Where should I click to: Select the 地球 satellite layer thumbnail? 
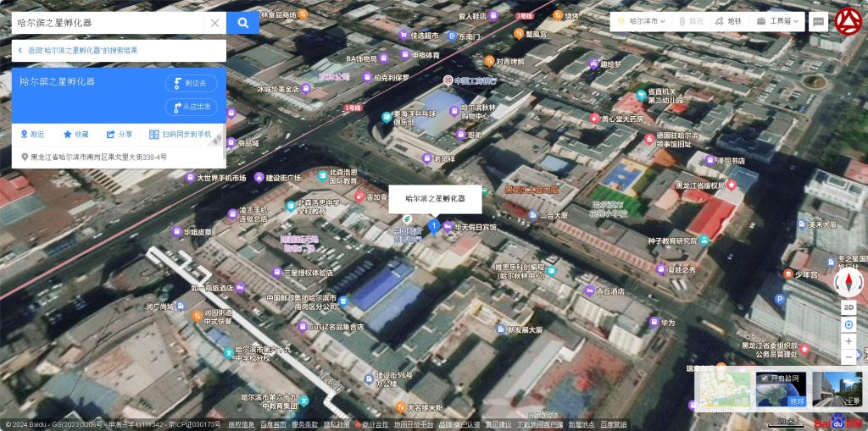[781, 390]
